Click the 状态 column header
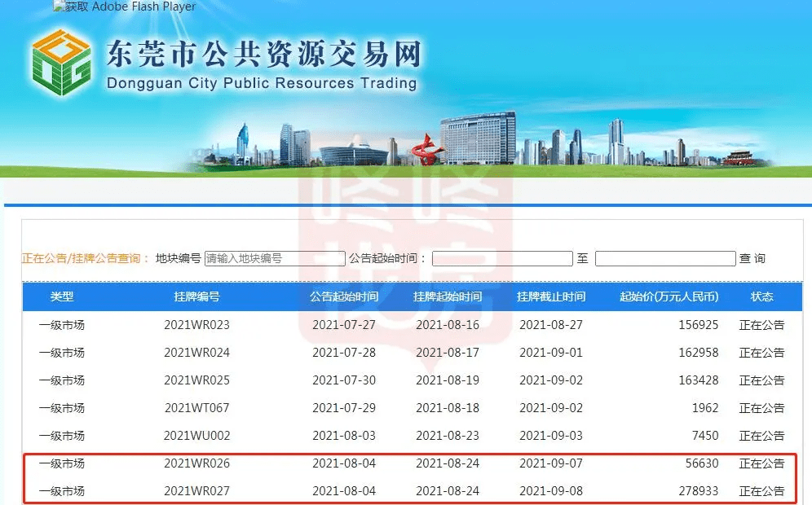 coord(761,296)
